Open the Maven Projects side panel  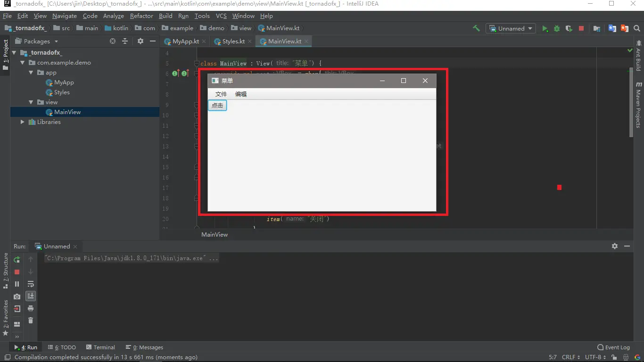[x=638, y=105]
